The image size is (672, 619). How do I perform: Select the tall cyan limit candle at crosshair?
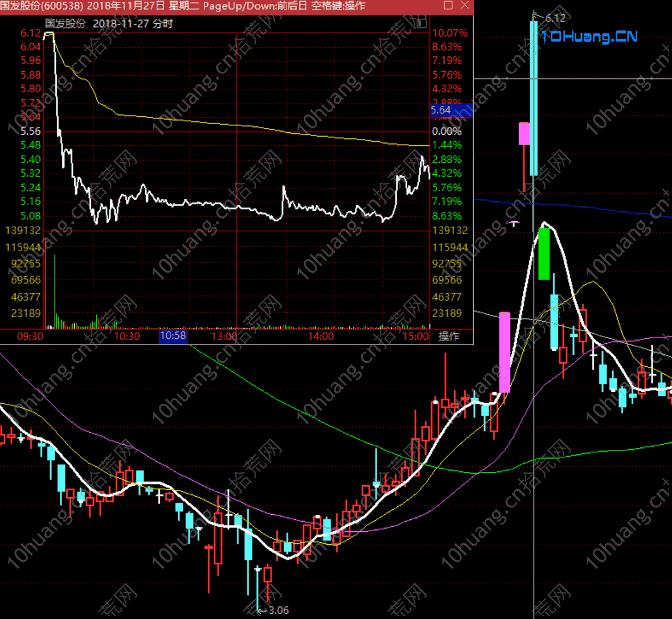point(534,98)
